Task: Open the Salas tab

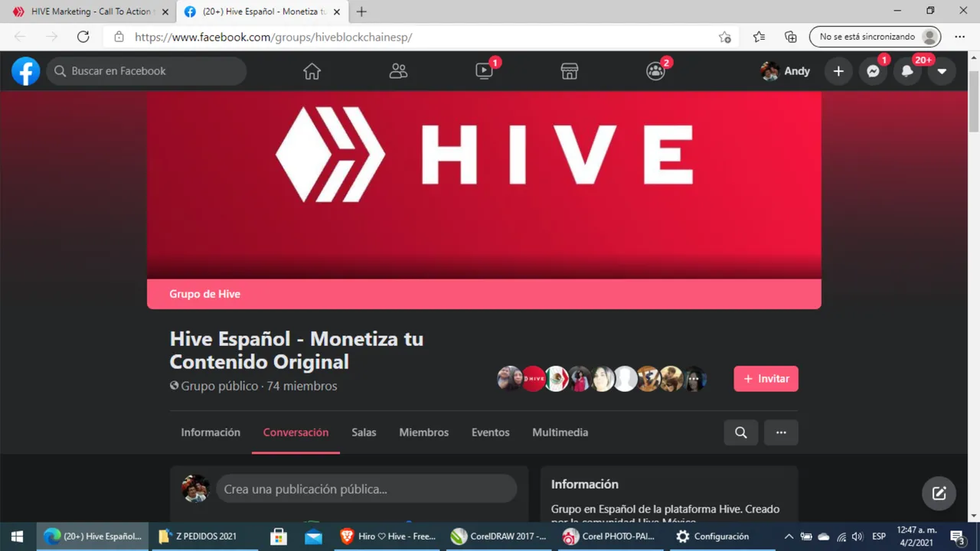Action: pos(364,432)
